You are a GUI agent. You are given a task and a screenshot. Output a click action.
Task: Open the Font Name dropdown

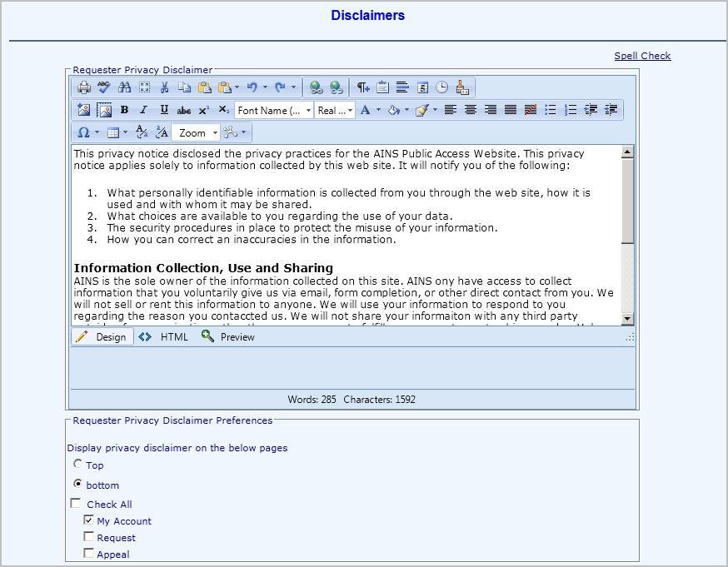coord(273,111)
